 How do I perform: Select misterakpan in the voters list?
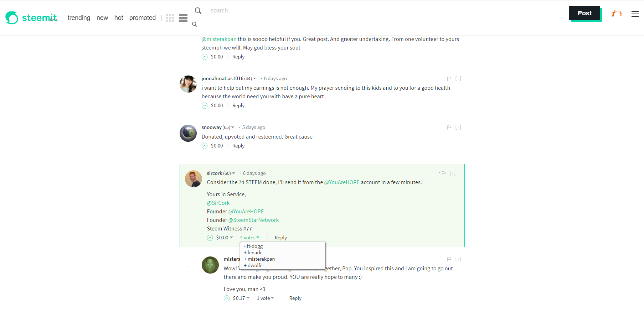coord(261,259)
